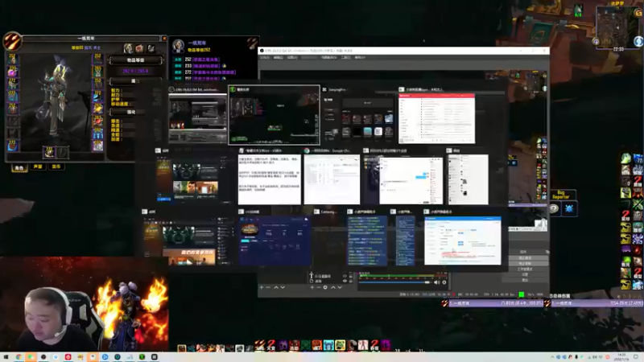Click the main hand weapon slot
The image size is (644, 362).
(x=49, y=152)
